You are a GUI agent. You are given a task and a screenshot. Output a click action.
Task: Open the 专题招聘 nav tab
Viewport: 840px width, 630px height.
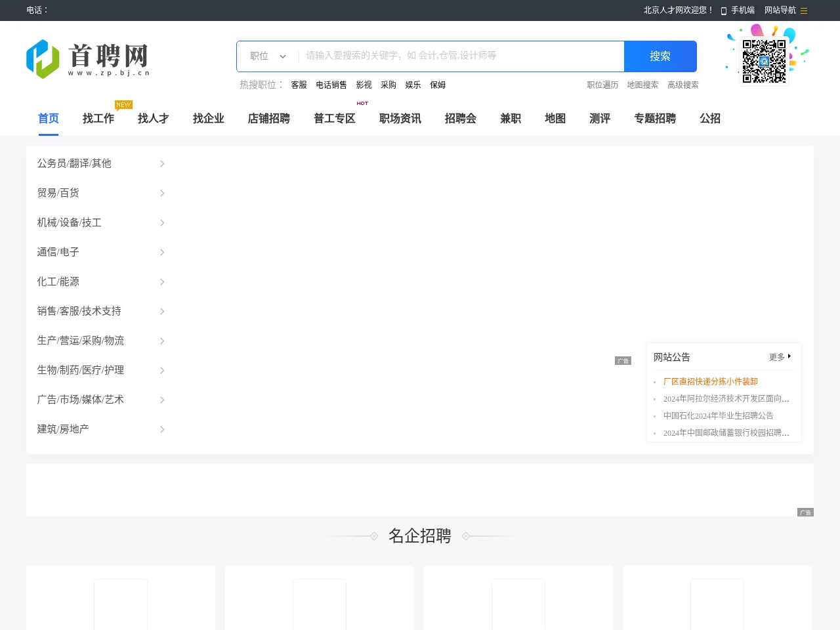pyautogui.click(x=655, y=119)
